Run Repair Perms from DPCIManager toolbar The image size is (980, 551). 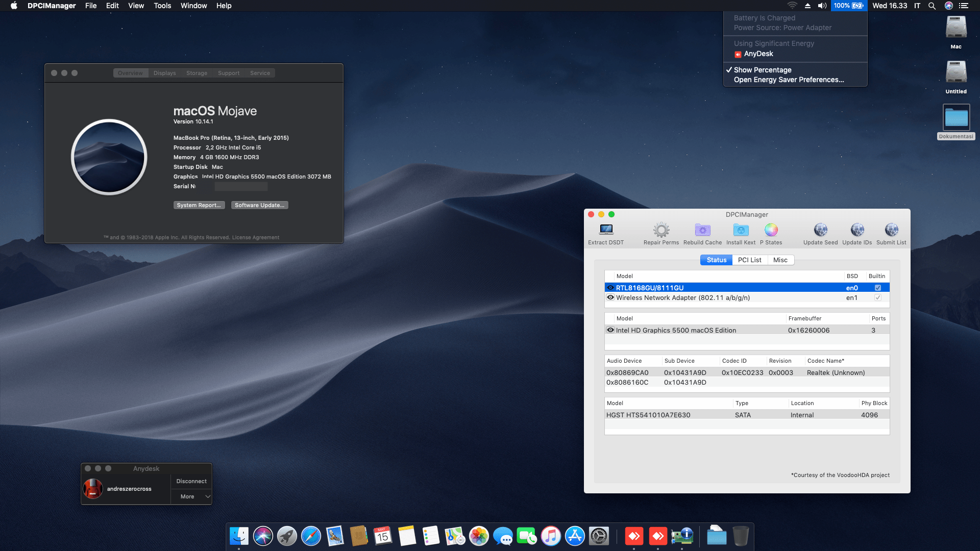[661, 234]
